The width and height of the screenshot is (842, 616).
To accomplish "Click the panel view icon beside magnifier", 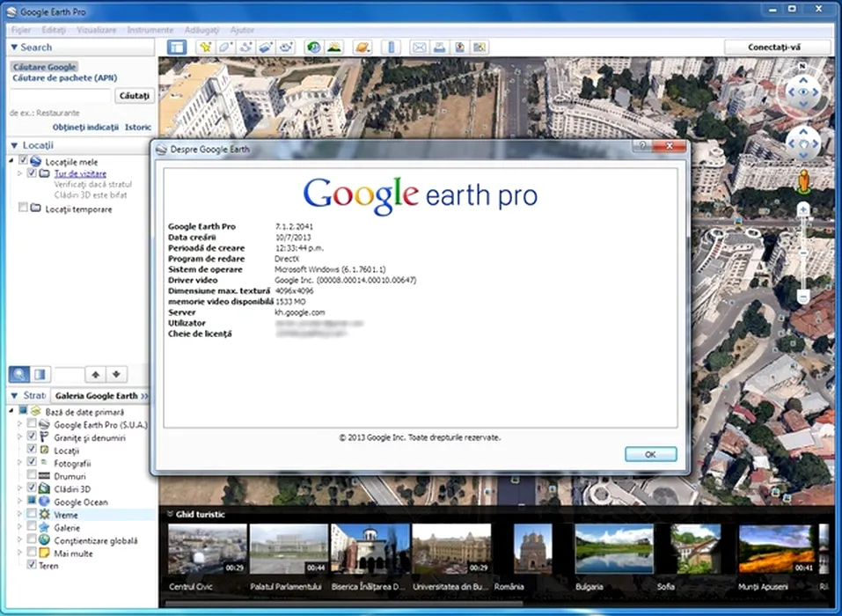I will (40, 374).
